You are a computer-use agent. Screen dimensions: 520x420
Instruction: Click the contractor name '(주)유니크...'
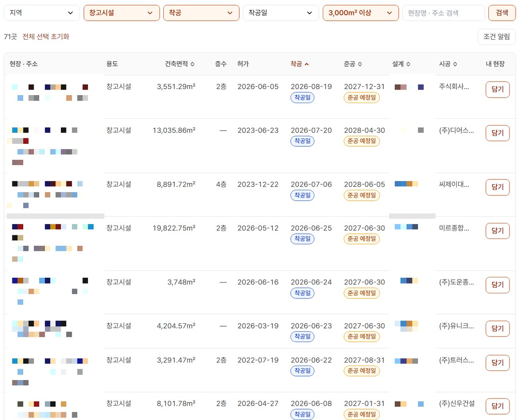(456, 326)
